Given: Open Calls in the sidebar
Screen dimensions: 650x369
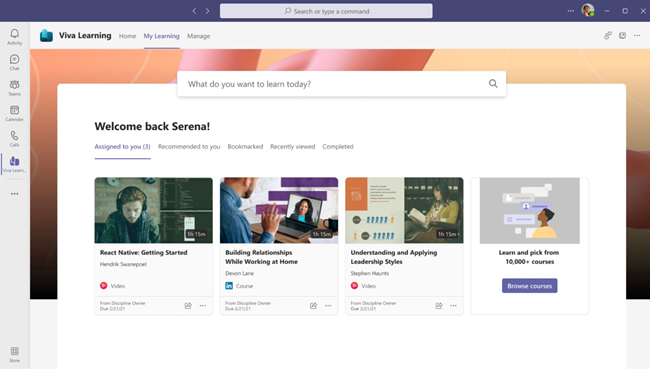Looking at the screenshot, I should [x=15, y=139].
